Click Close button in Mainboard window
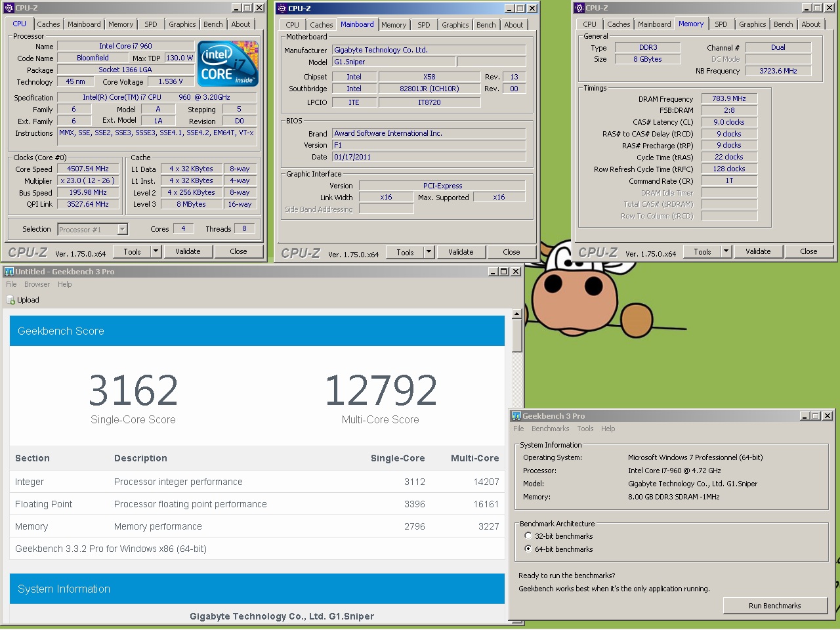This screenshot has width=840, height=630. click(511, 252)
